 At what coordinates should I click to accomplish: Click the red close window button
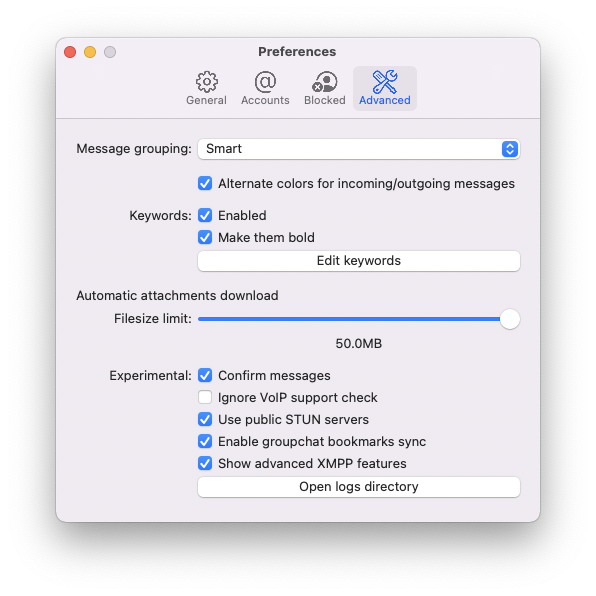point(70,52)
